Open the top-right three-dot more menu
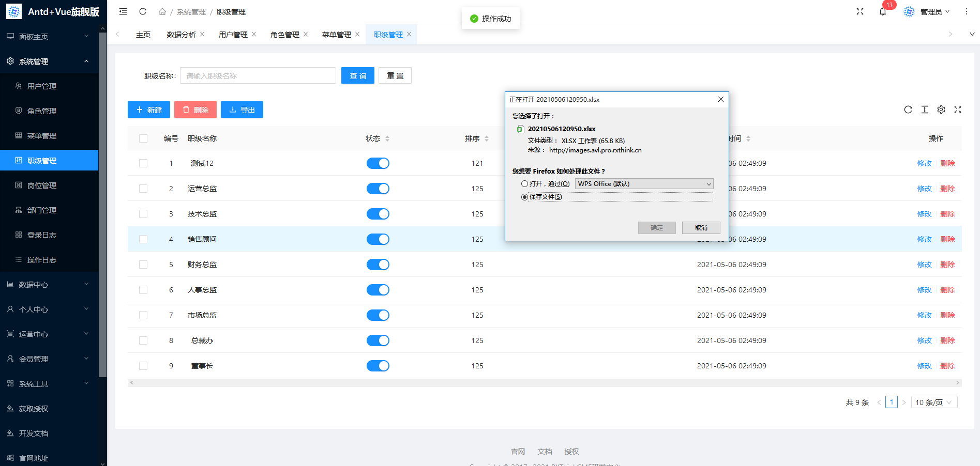The height and width of the screenshot is (466, 980). click(x=966, y=11)
